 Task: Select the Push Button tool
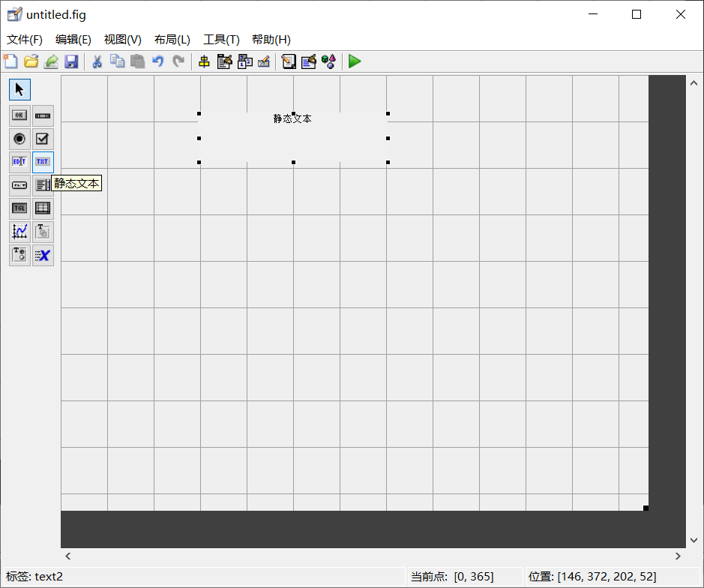(x=19, y=115)
